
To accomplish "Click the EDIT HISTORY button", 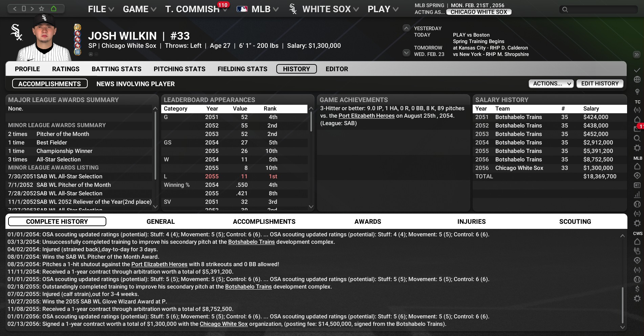I will pos(600,84).
